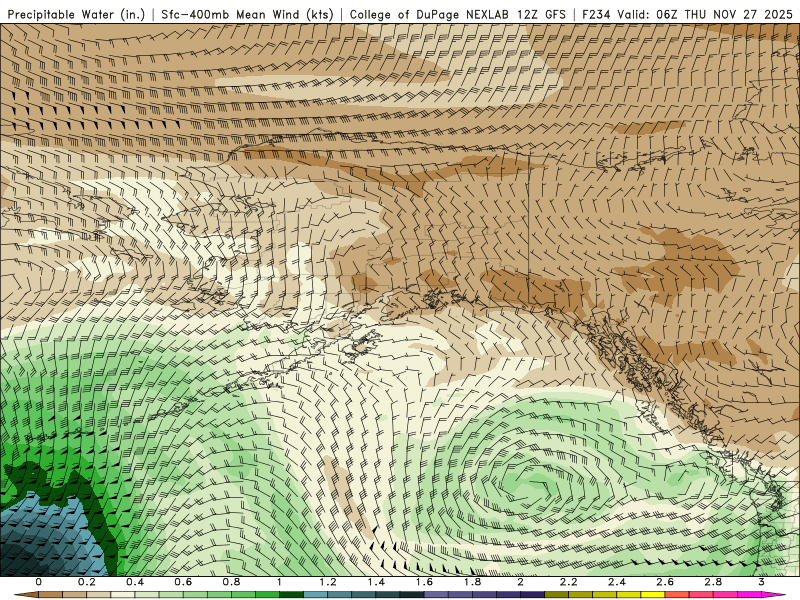Image resolution: width=800 pixels, height=600 pixels.
Task: Click the color scale label "1.8"
Action: click(x=472, y=582)
